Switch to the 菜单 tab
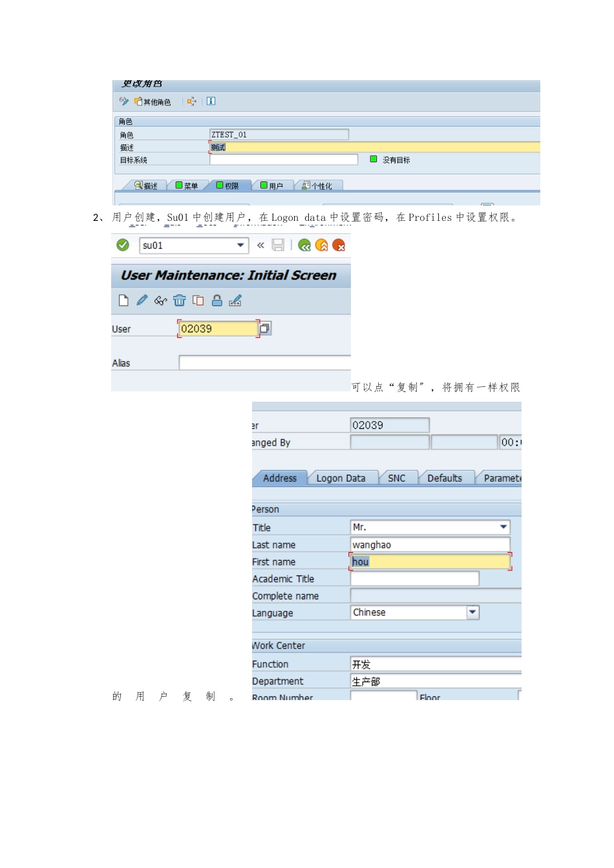The width and height of the screenshot is (614, 868). coord(187,185)
